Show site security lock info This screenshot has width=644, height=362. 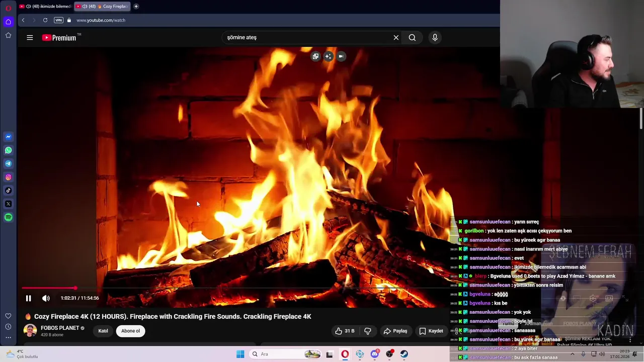click(x=69, y=20)
